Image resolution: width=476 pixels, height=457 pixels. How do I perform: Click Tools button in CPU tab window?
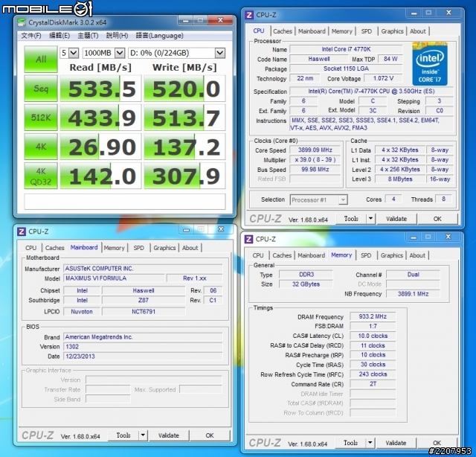coord(351,219)
